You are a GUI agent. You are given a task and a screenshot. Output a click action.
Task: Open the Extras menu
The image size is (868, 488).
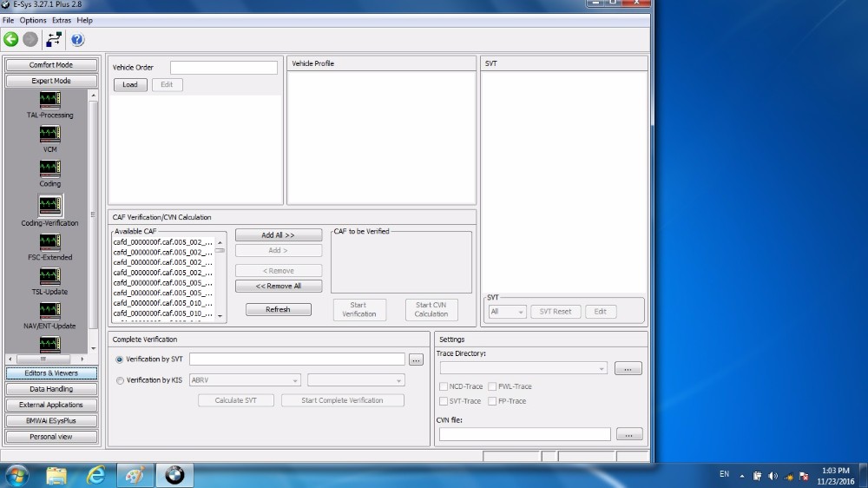[x=62, y=20]
